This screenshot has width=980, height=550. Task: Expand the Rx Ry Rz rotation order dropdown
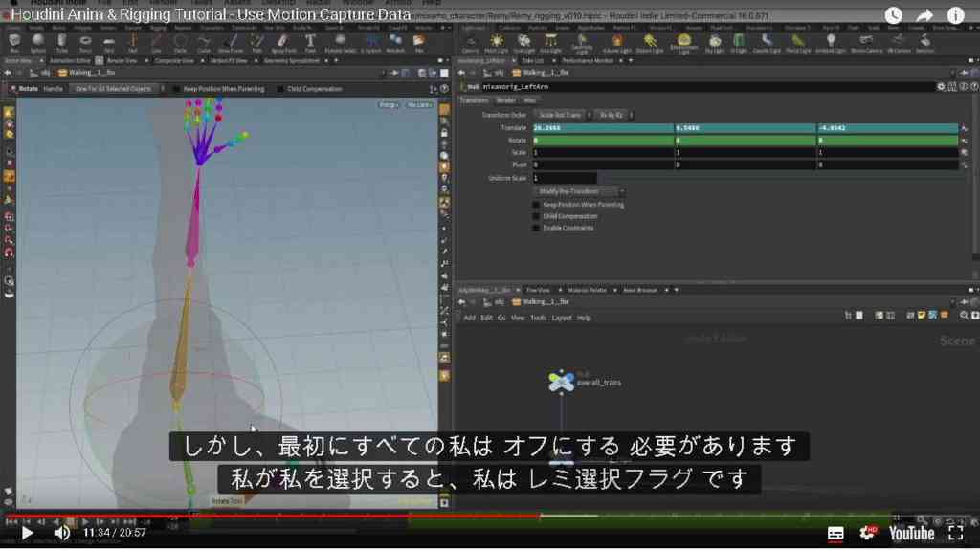tap(614, 115)
